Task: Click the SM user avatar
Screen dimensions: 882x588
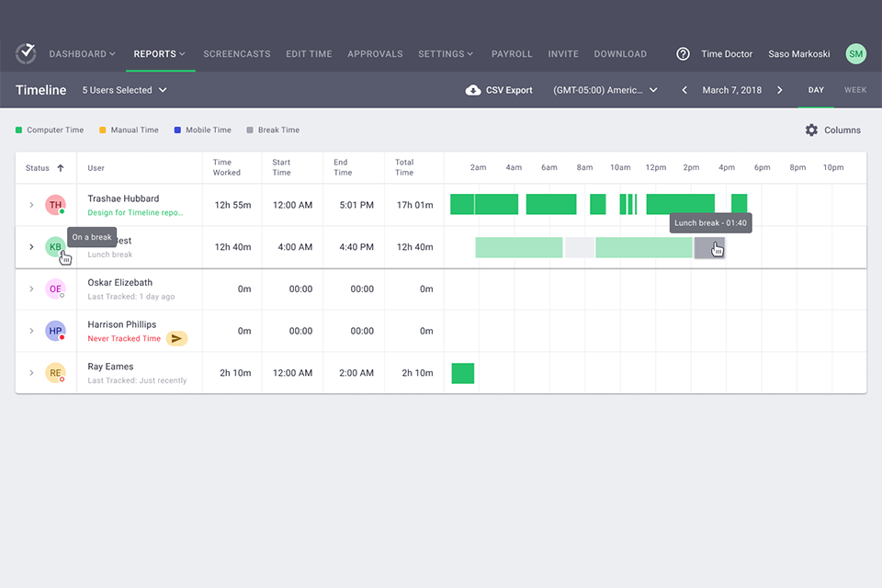Action: point(855,54)
